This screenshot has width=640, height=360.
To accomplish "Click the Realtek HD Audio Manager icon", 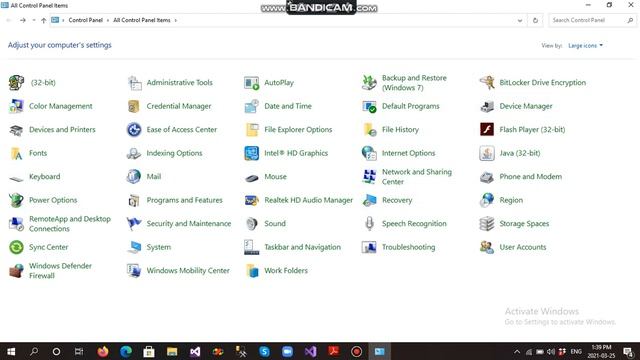I will (251, 200).
